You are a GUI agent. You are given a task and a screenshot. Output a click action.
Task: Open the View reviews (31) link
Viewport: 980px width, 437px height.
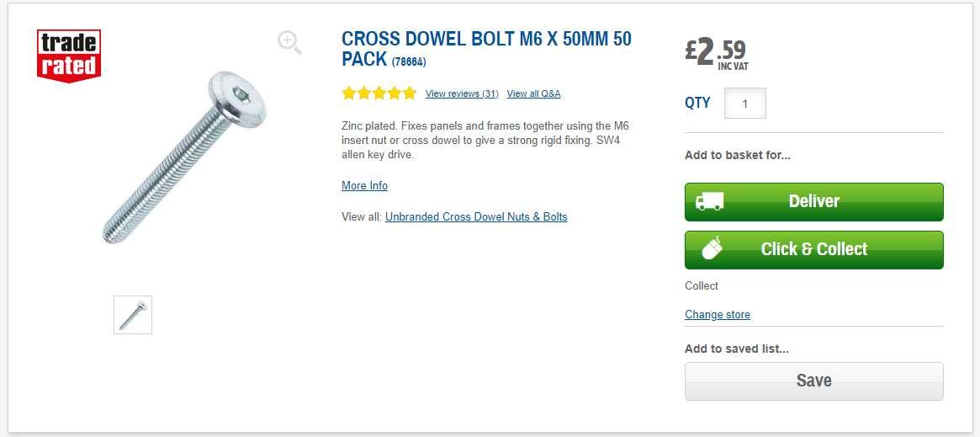(x=462, y=93)
